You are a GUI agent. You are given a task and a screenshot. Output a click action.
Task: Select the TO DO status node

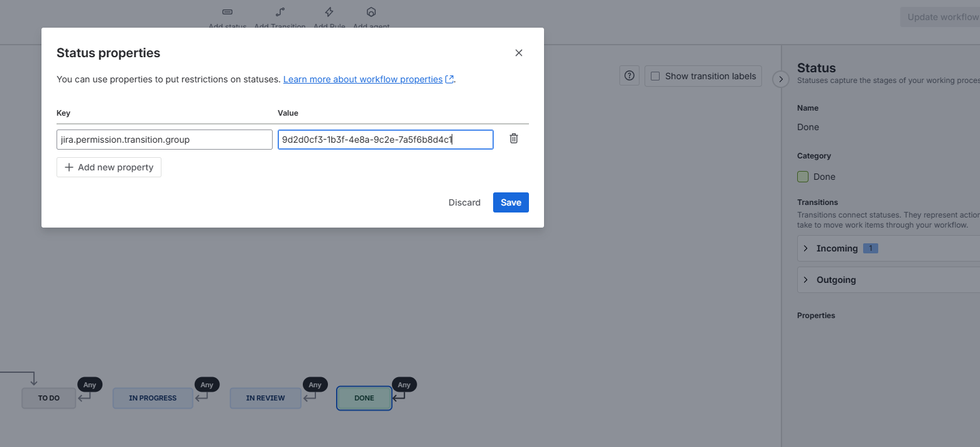[x=49, y=398]
